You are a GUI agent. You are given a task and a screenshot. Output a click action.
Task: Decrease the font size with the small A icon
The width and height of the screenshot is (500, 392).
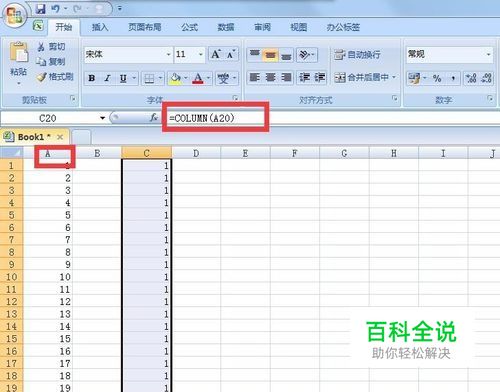pyautogui.click(x=231, y=54)
